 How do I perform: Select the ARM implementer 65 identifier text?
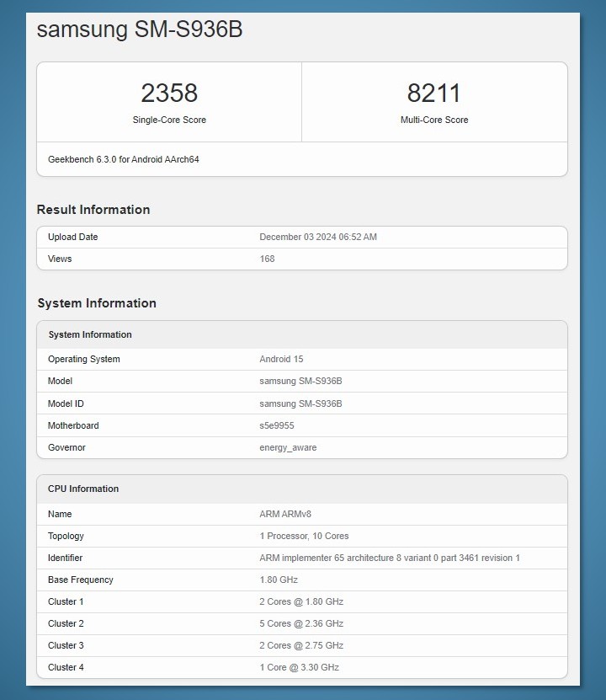point(390,558)
